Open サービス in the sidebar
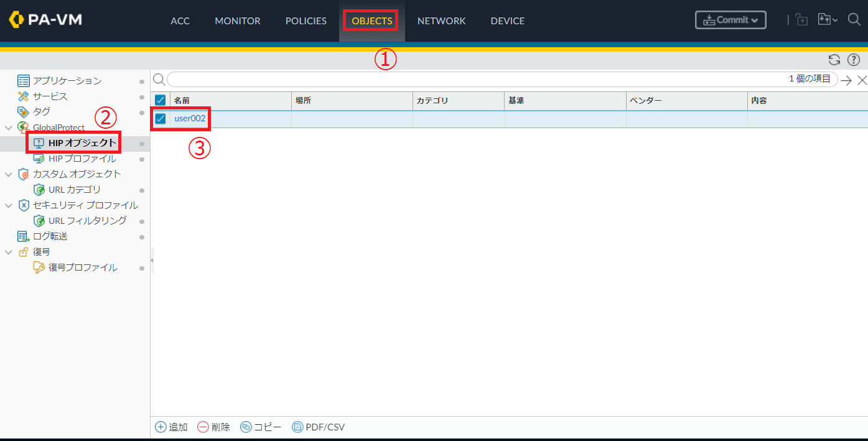 [50, 96]
